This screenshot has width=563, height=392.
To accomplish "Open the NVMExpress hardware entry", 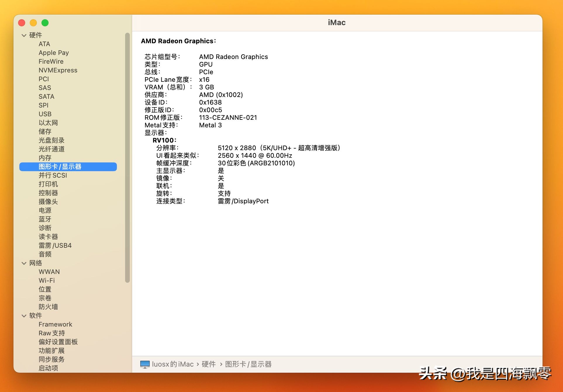I will pos(58,70).
